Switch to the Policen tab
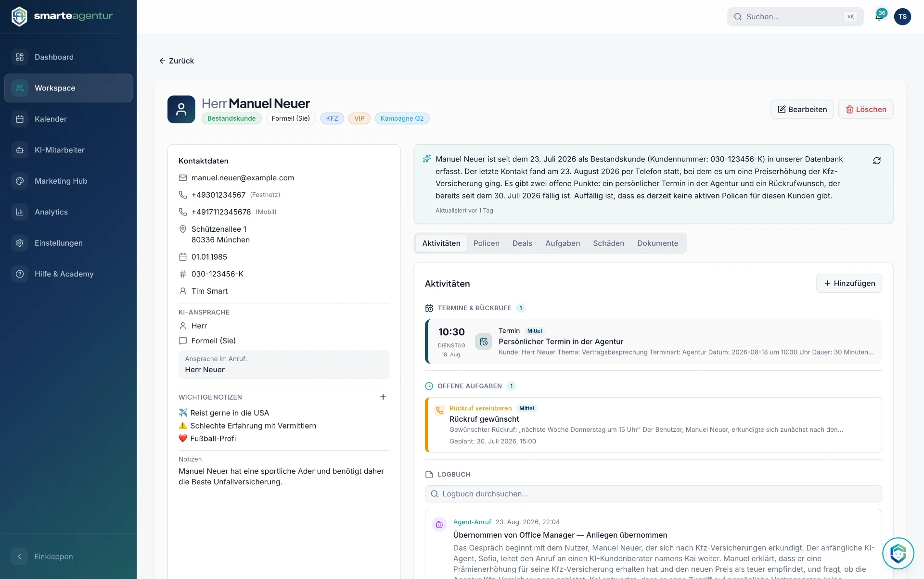 486,243
